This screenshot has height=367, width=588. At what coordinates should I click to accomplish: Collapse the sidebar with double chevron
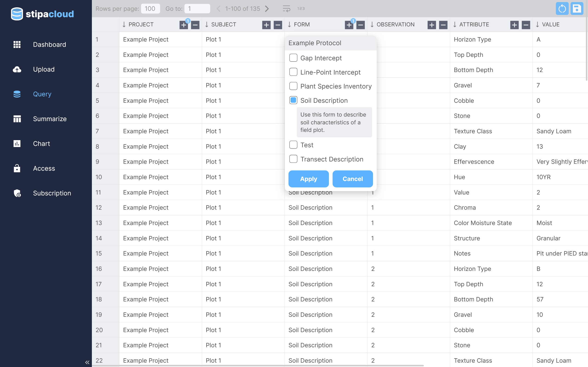87,362
